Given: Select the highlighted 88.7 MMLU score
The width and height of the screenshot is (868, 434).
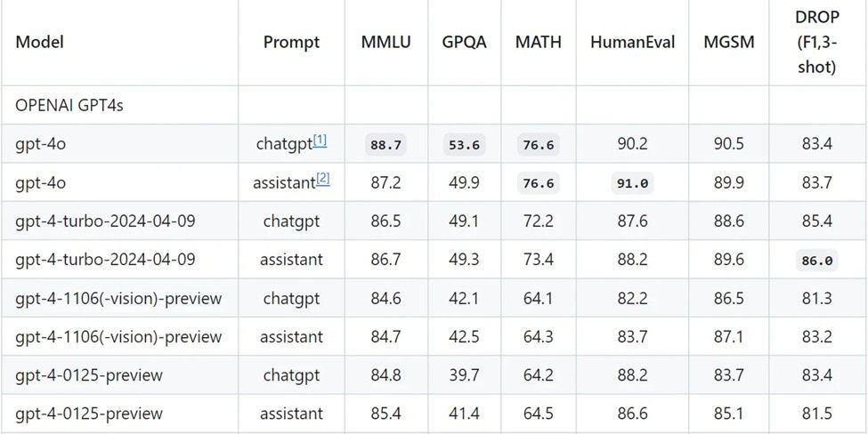Looking at the screenshot, I should 386,145.
